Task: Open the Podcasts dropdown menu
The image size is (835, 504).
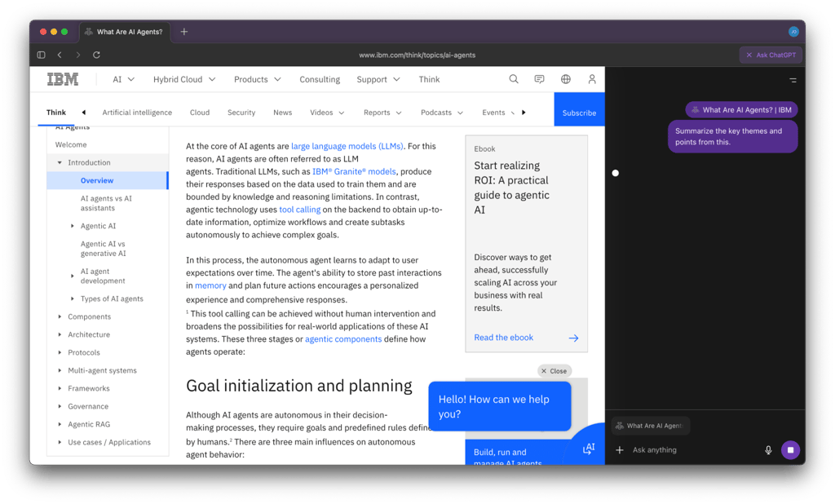Action: (x=441, y=113)
